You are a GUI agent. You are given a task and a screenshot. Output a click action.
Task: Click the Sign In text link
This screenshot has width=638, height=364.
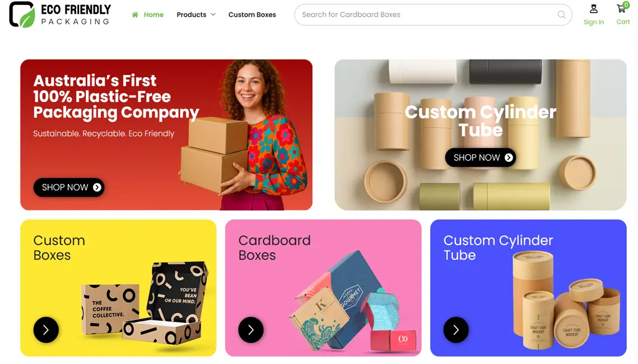[x=594, y=22]
